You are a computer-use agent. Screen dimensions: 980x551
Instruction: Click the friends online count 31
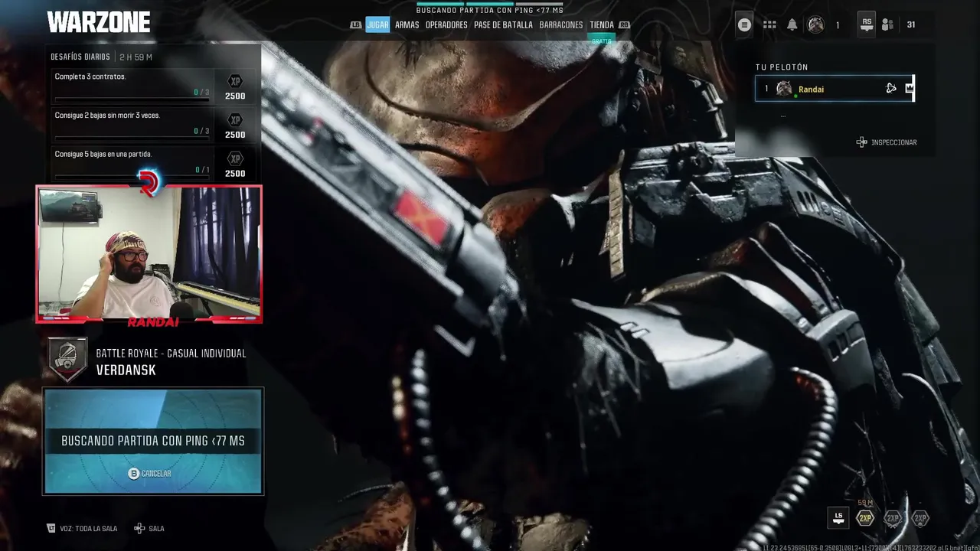click(911, 24)
